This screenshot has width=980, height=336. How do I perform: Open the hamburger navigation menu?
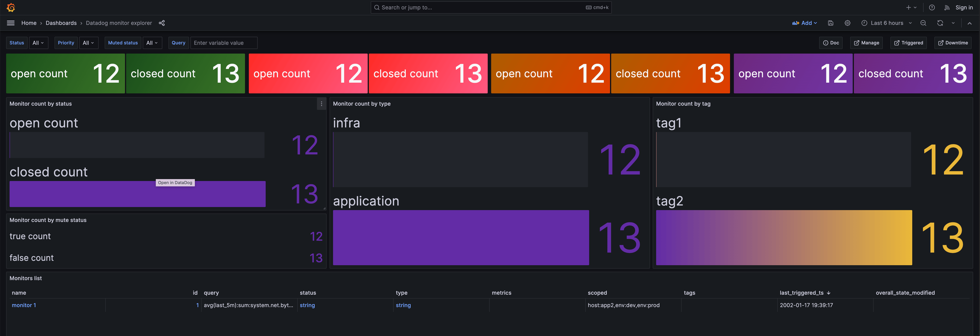[x=10, y=23]
